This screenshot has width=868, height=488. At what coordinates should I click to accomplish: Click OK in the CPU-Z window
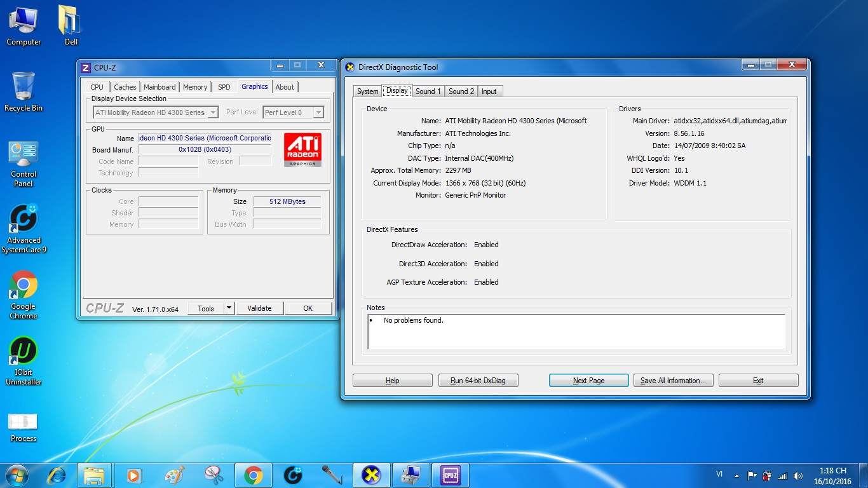(308, 308)
